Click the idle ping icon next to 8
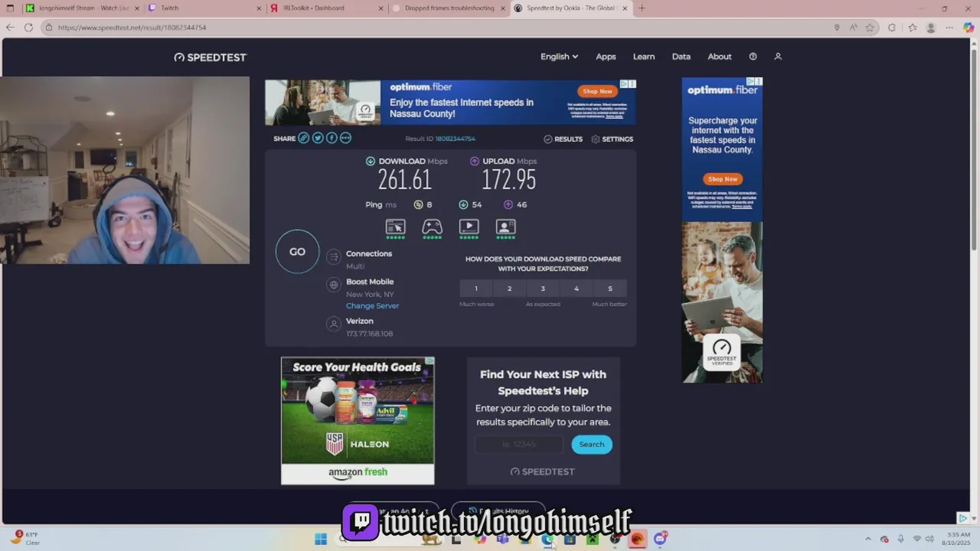 [x=418, y=204]
